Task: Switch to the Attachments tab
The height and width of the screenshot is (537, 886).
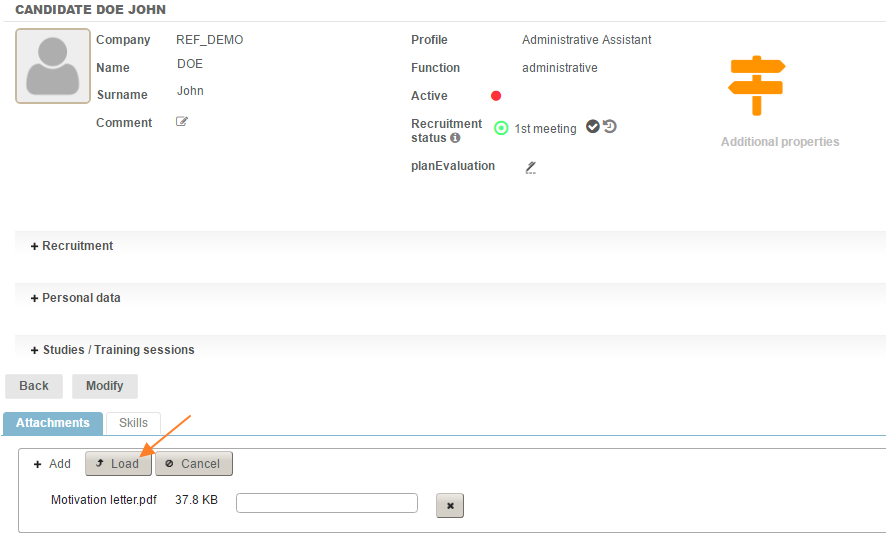Action: pos(53,423)
